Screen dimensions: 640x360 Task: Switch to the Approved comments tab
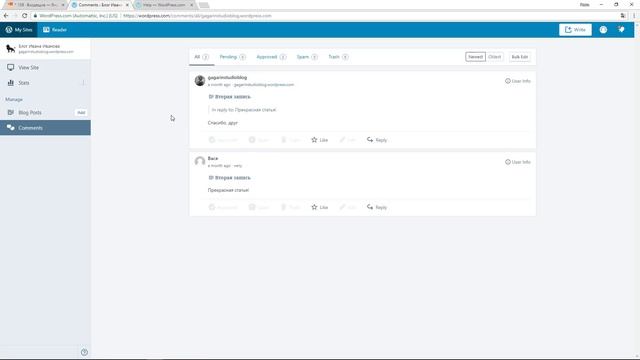[x=271, y=57]
